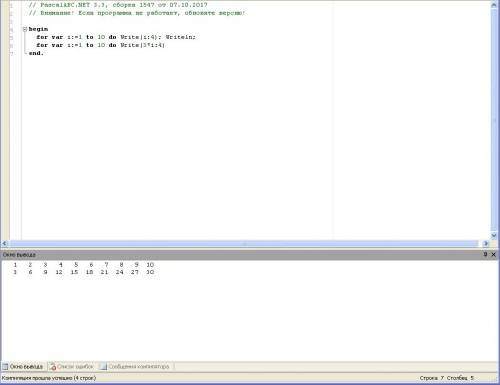Click the compilation success status bar message
The image size is (500, 385).
click(x=49, y=378)
